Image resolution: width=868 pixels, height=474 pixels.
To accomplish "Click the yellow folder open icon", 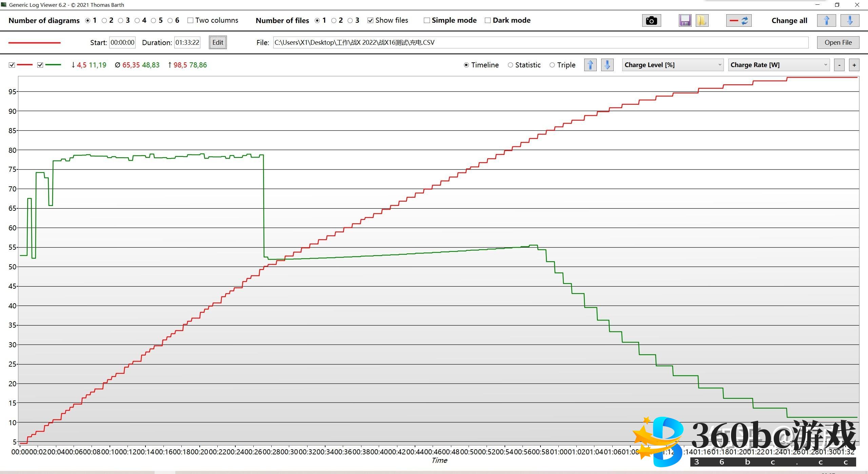I will 702,21.
